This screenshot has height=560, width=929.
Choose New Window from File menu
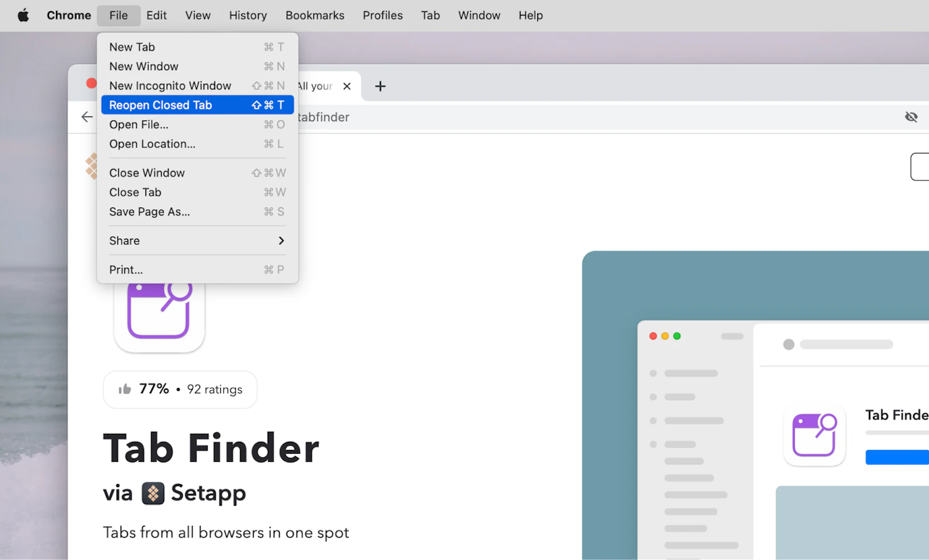[198, 66]
